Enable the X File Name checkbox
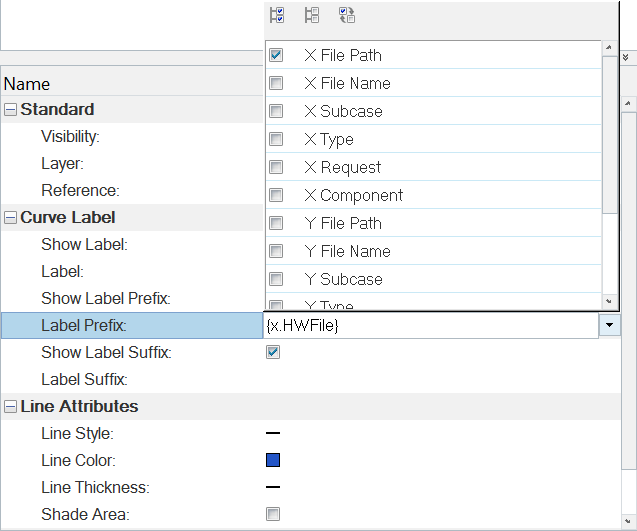The width and height of the screenshot is (637, 531). point(276,83)
